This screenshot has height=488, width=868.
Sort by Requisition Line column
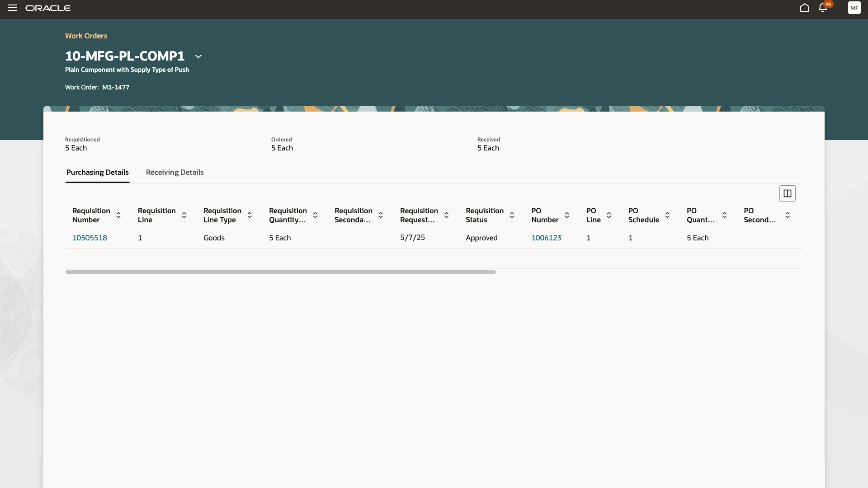point(184,215)
